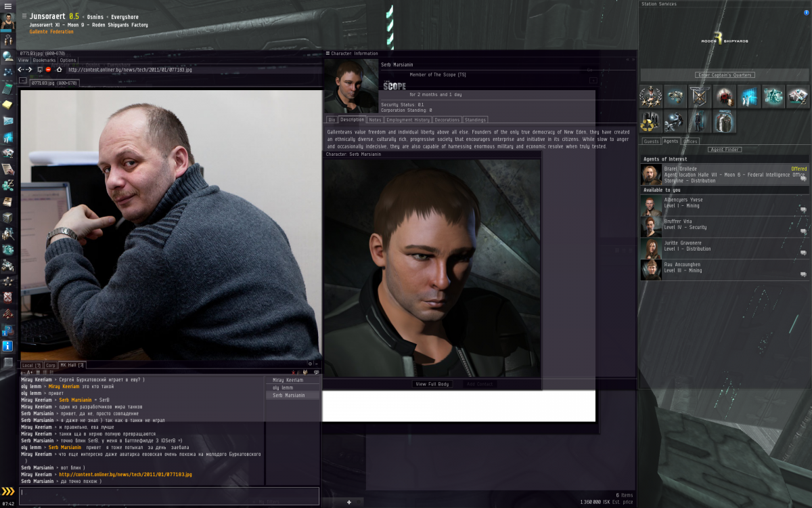Open browser Options menu

[x=68, y=60]
